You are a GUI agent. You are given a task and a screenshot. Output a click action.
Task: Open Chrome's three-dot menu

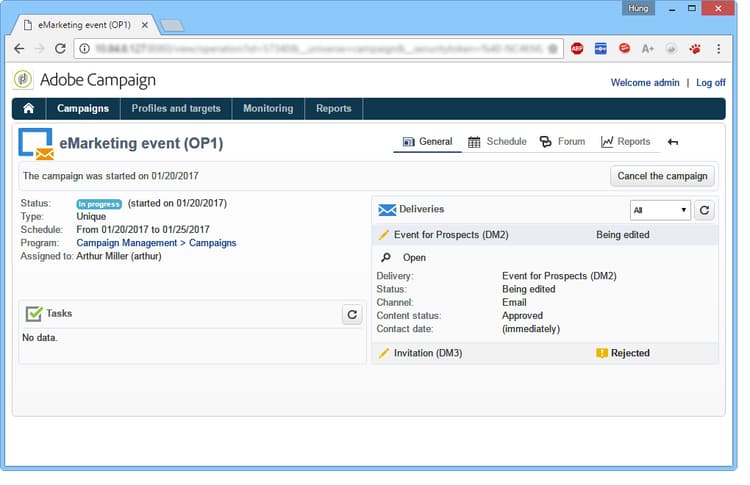[x=718, y=48]
